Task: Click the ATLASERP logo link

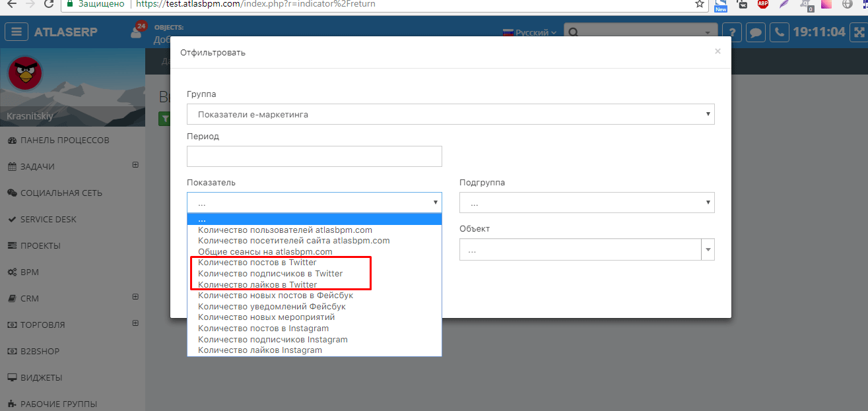Action: point(66,32)
